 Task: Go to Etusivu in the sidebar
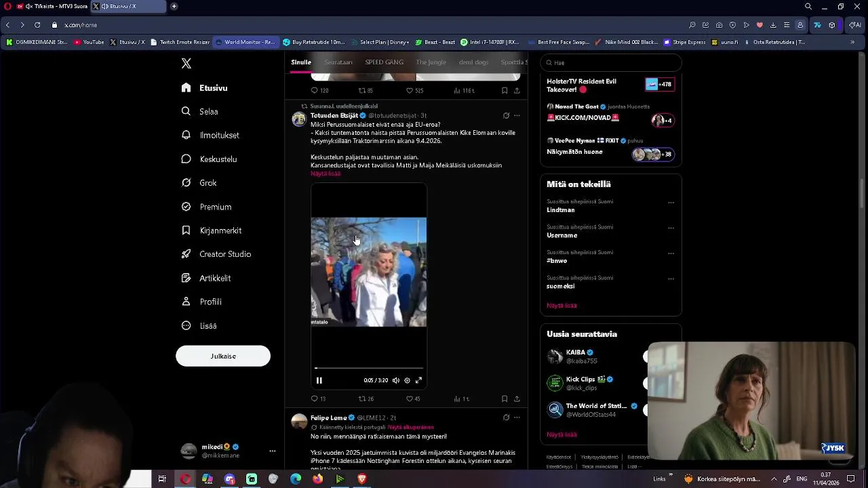click(x=205, y=88)
